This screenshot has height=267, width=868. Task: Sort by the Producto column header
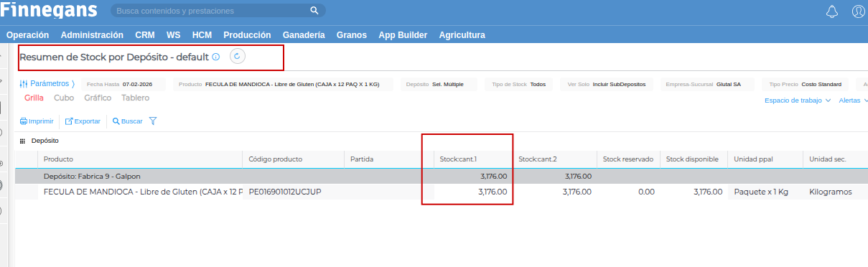coord(140,159)
